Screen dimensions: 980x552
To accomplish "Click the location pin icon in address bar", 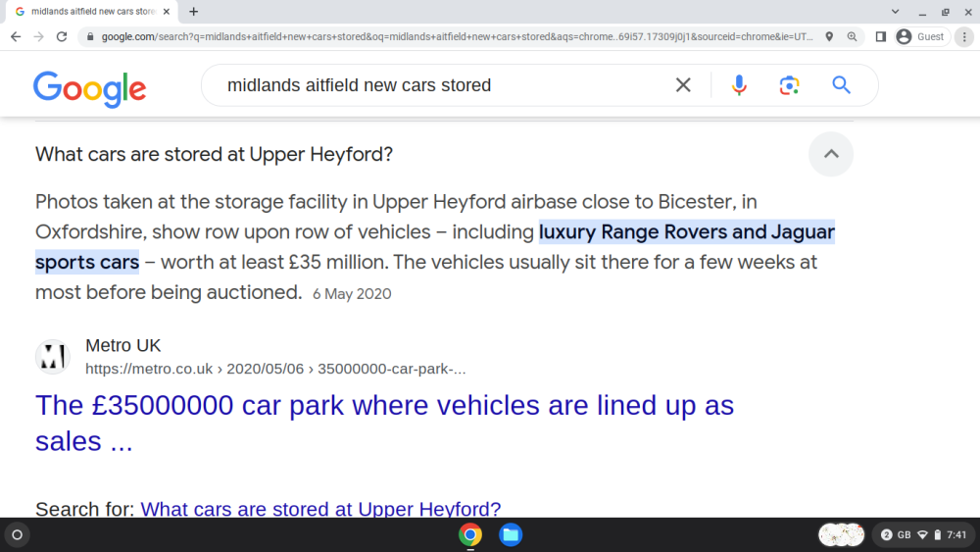I will tap(829, 37).
